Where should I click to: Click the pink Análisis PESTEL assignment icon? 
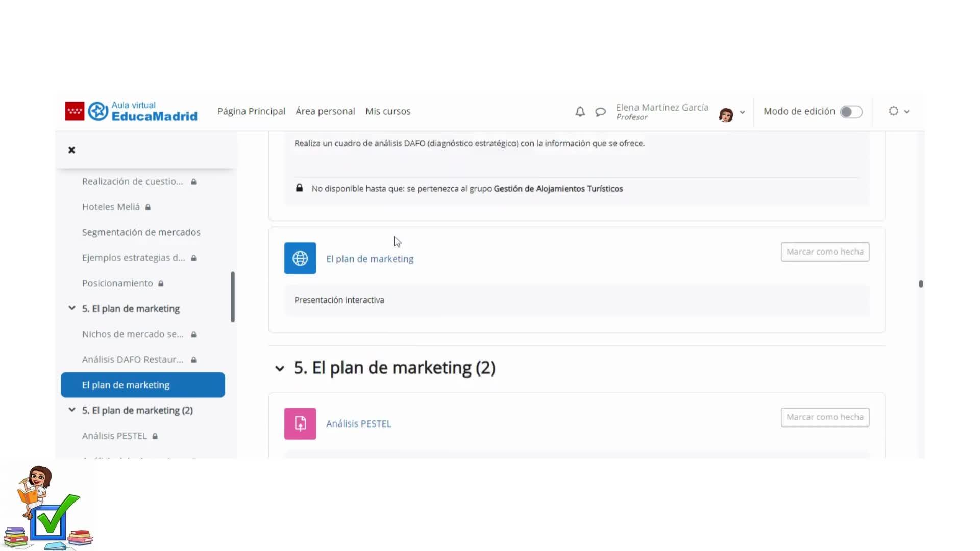(300, 423)
